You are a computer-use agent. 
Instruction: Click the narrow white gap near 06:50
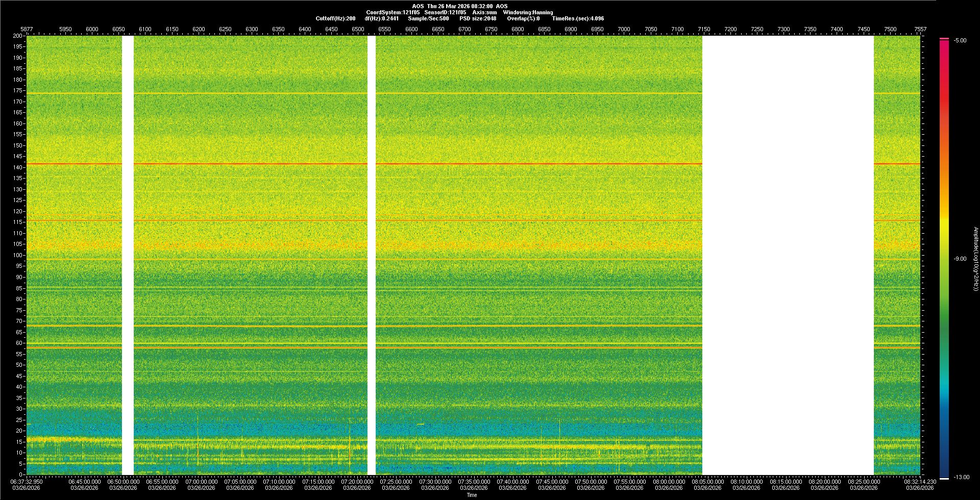point(128,255)
